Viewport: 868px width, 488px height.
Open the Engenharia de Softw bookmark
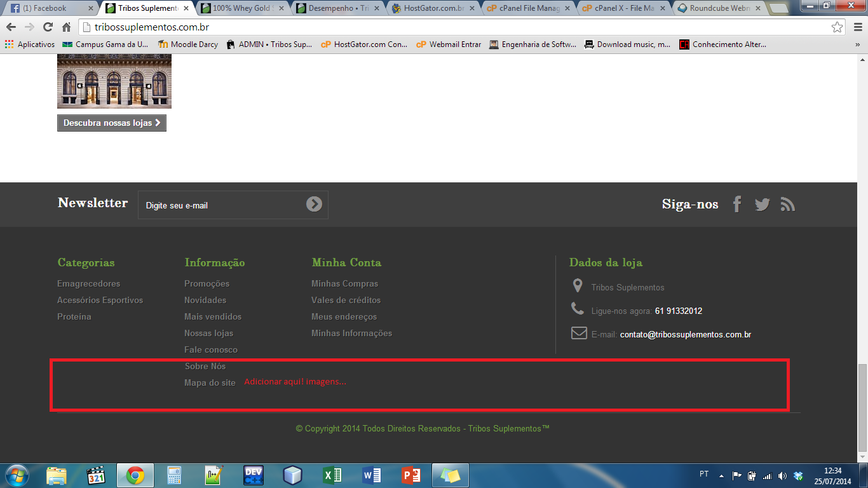coord(532,44)
